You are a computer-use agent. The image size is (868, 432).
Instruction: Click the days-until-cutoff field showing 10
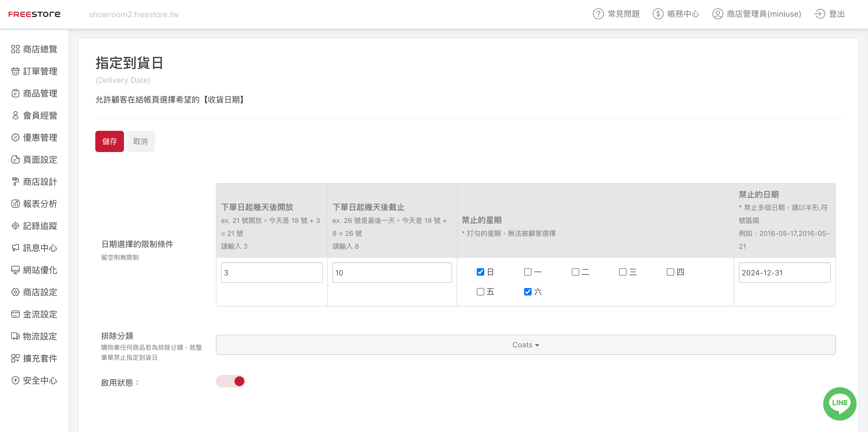tap(392, 273)
